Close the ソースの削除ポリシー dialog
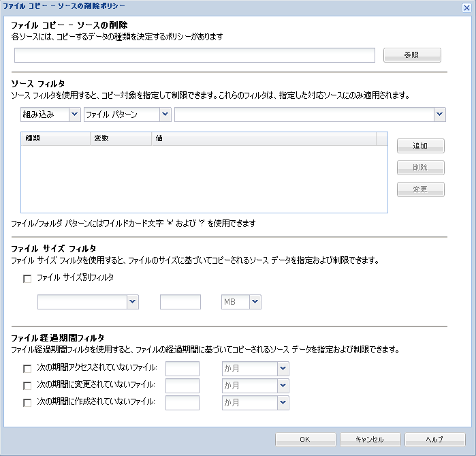The width and height of the screenshot is (476, 456). tap(466, 7)
